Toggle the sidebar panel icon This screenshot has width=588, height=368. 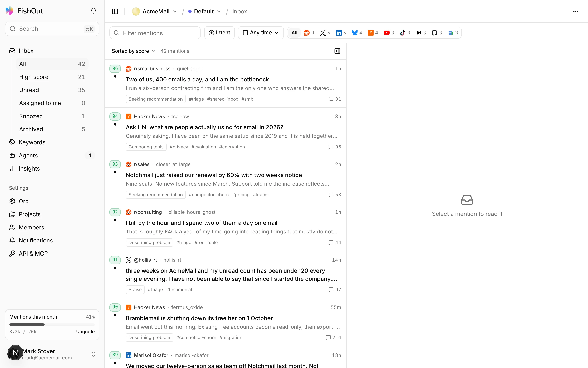click(115, 11)
